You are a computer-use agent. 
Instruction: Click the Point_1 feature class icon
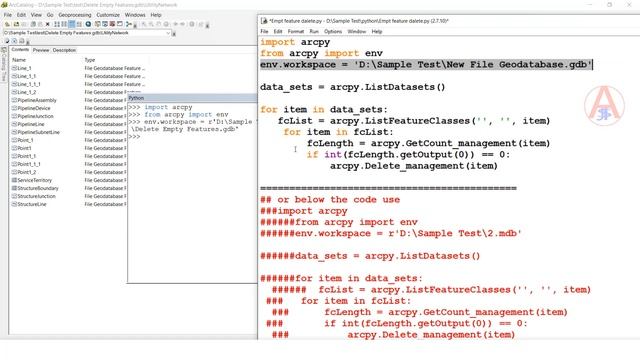(14, 140)
